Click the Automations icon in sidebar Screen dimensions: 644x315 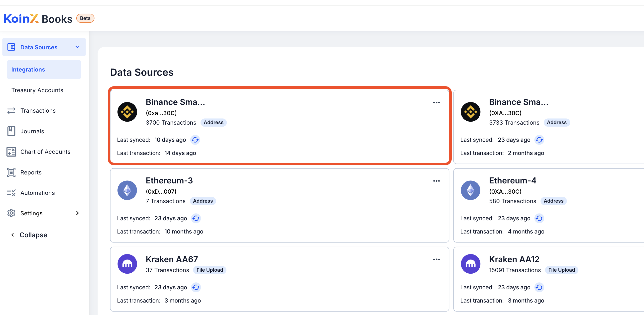[11, 193]
